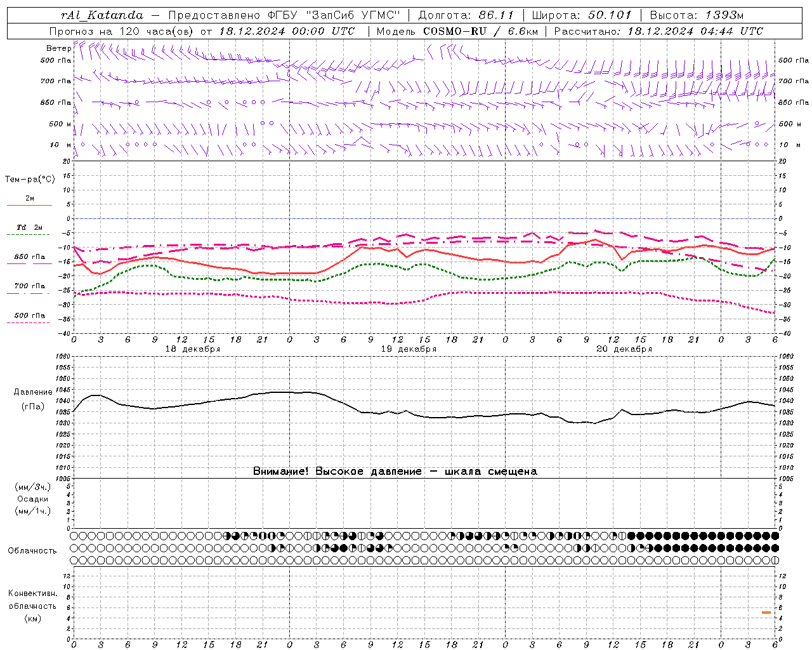The height and width of the screenshot is (650, 812).
Task: Click the Ветер wind label
Action: pyautogui.click(x=58, y=48)
